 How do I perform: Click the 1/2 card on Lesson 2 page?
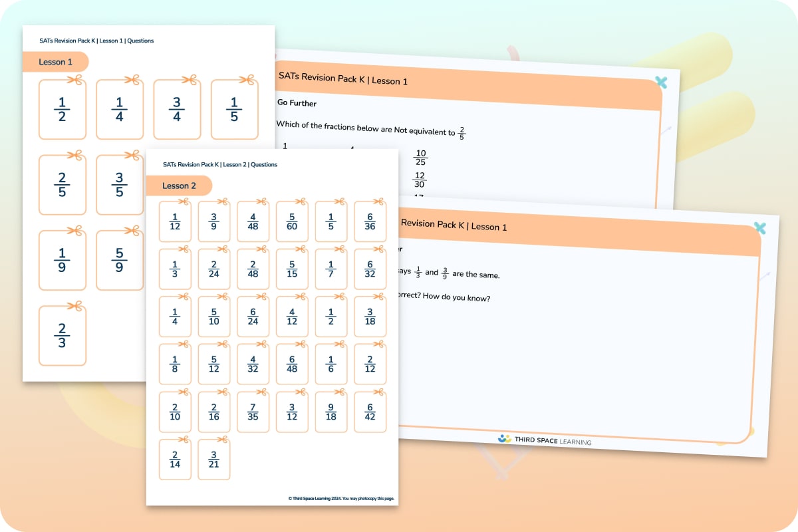(x=331, y=317)
